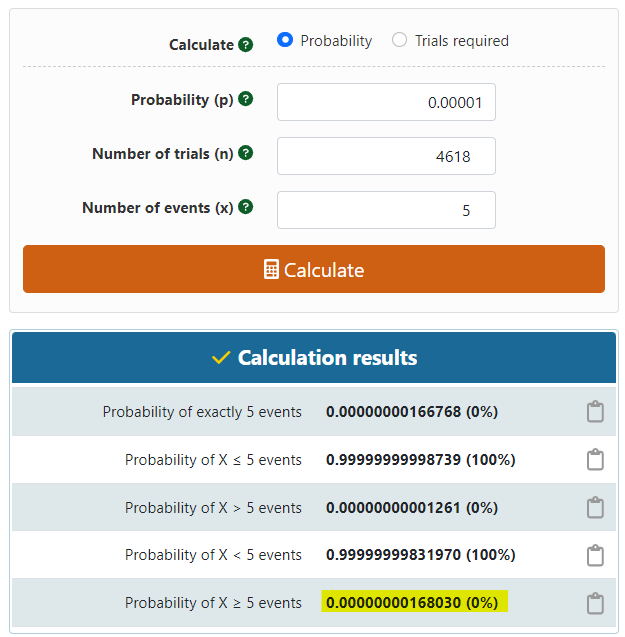Copy the X > 5 events result
The height and width of the screenshot is (637, 625).
(595, 508)
